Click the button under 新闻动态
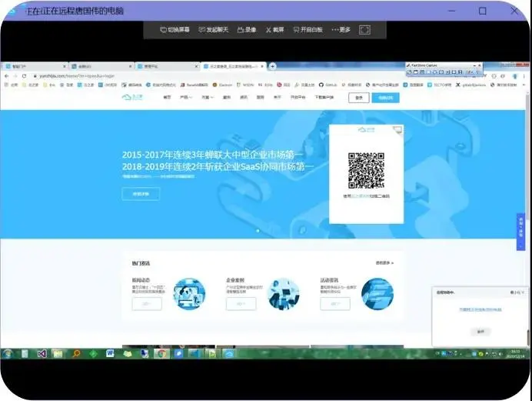The width and height of the screenshot is (532, 401). click(147, 304)
